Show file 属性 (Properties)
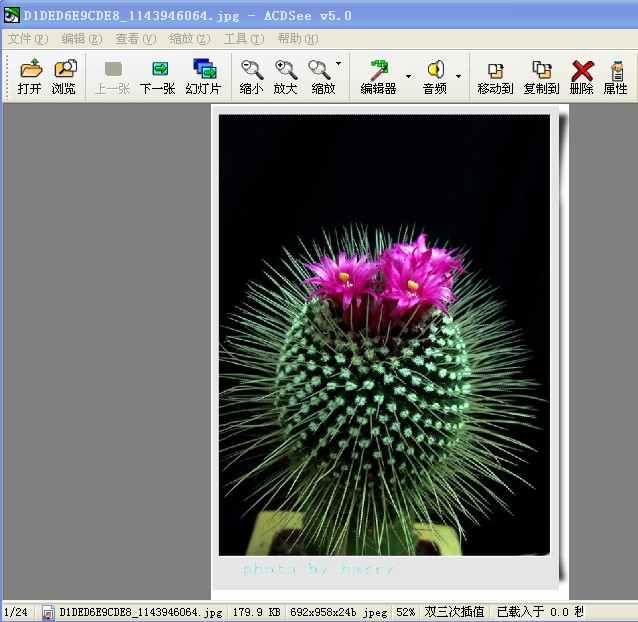The height and width of the screenshot is (622, 638). coord(615,76)
